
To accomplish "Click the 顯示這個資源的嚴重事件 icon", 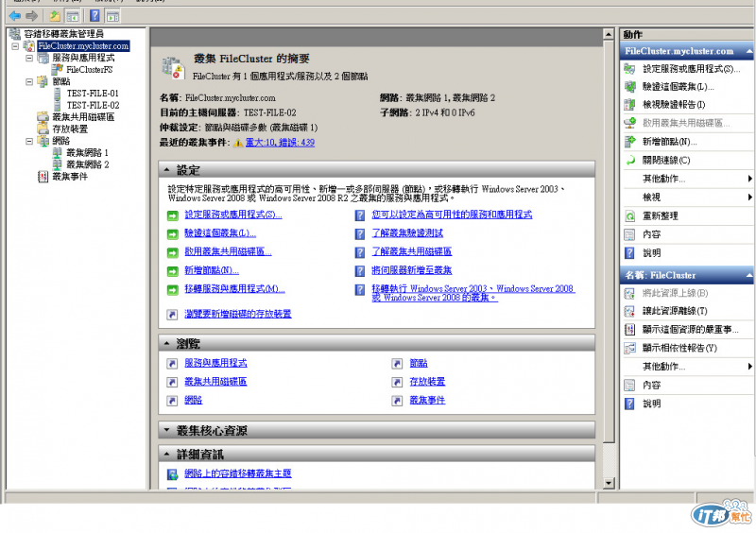I will coord(629,330).
